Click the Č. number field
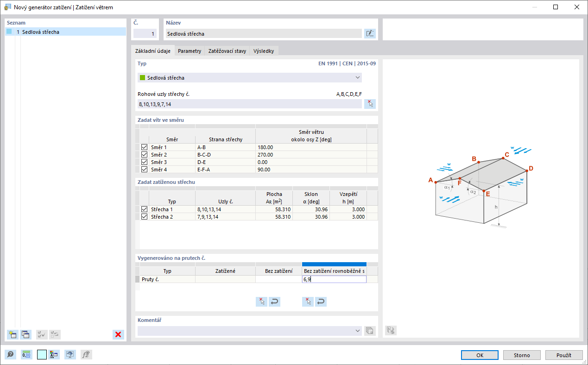The height and width of the screenshot is (365, 588). [145, 33]
